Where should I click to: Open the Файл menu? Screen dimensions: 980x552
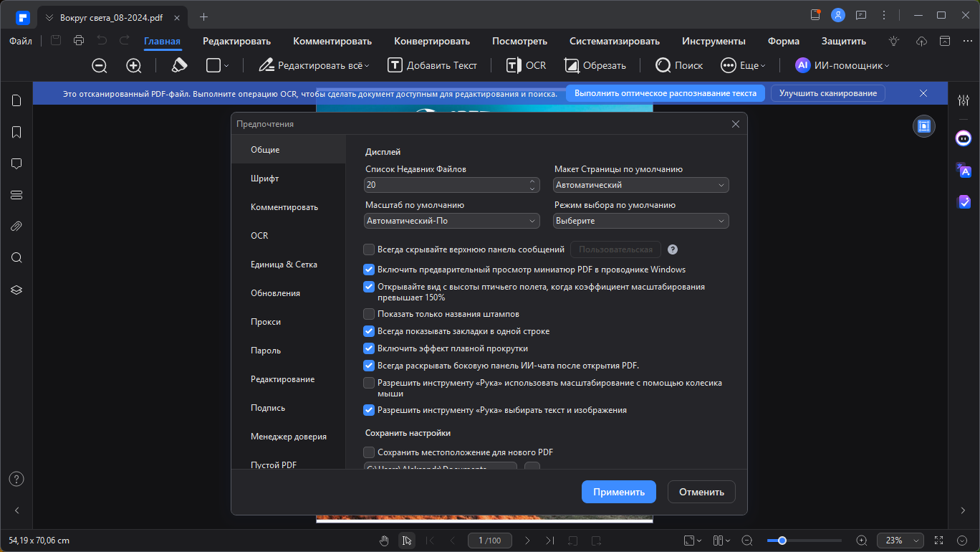(21, 41)
